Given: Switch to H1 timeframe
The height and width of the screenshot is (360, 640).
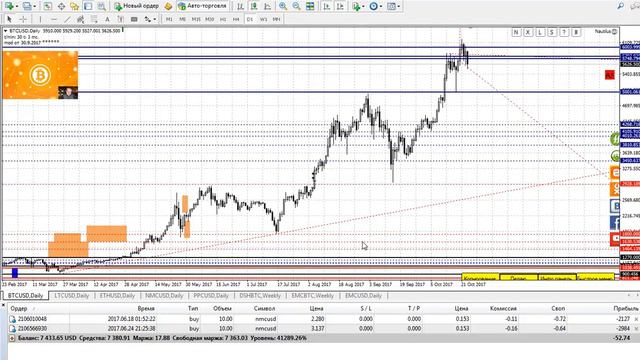Looking at the screenshot, I should 223,19.
